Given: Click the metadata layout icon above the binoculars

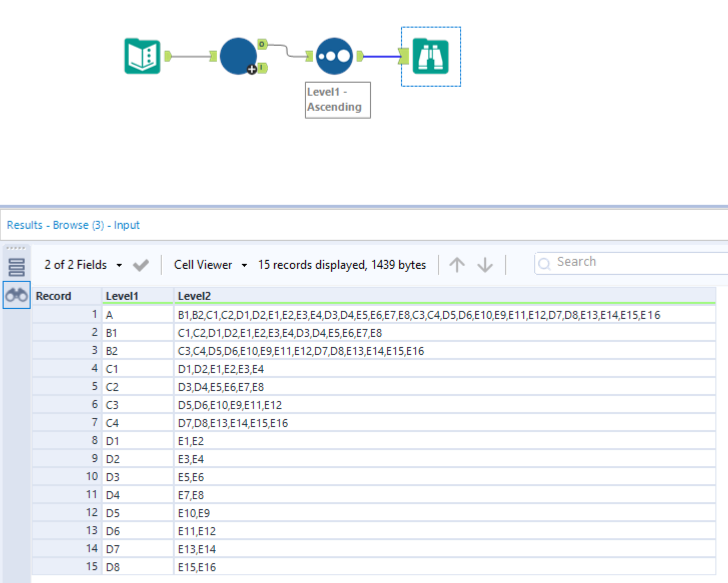Looking at the screenshot, I should click(x=16, y=266).
